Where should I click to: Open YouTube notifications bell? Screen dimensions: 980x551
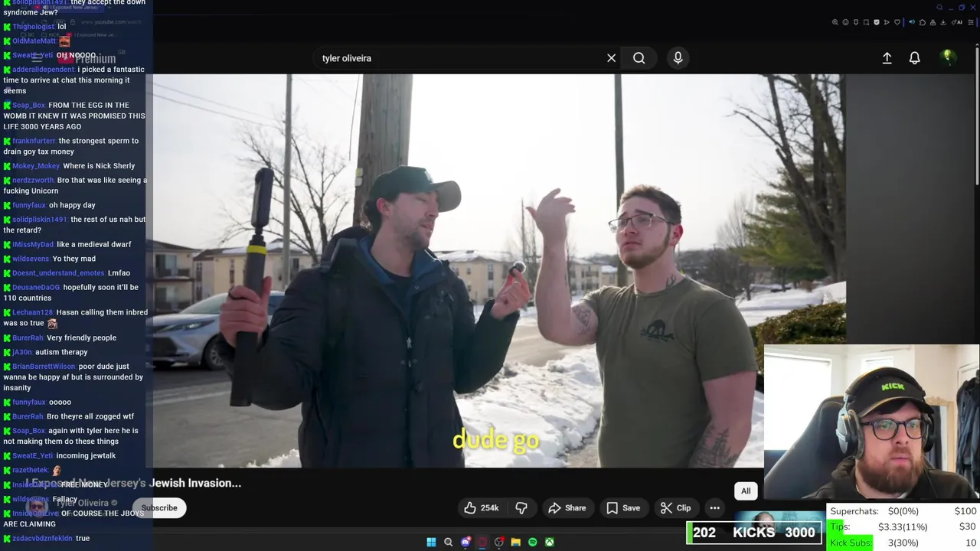click(914, 58)
